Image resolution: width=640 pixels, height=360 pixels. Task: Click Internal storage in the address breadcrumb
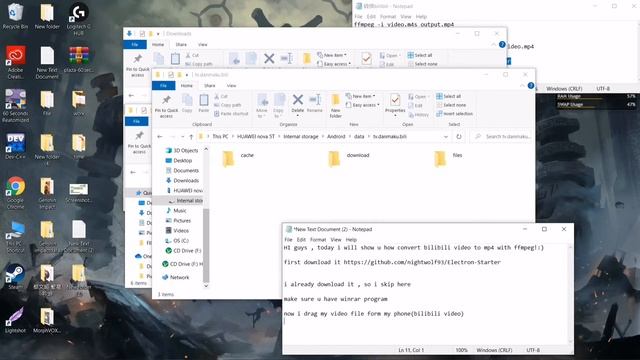[x=301, y=137]
